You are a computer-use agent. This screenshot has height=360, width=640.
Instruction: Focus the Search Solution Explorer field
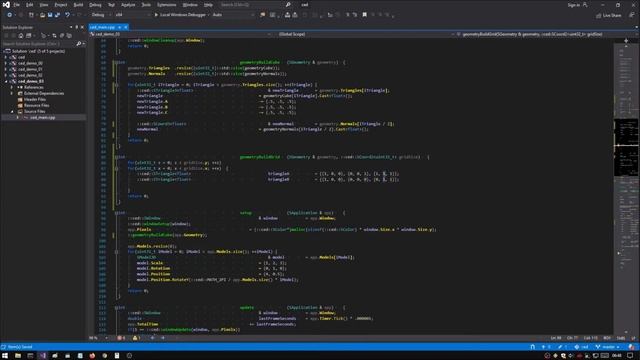coord(39,44)
